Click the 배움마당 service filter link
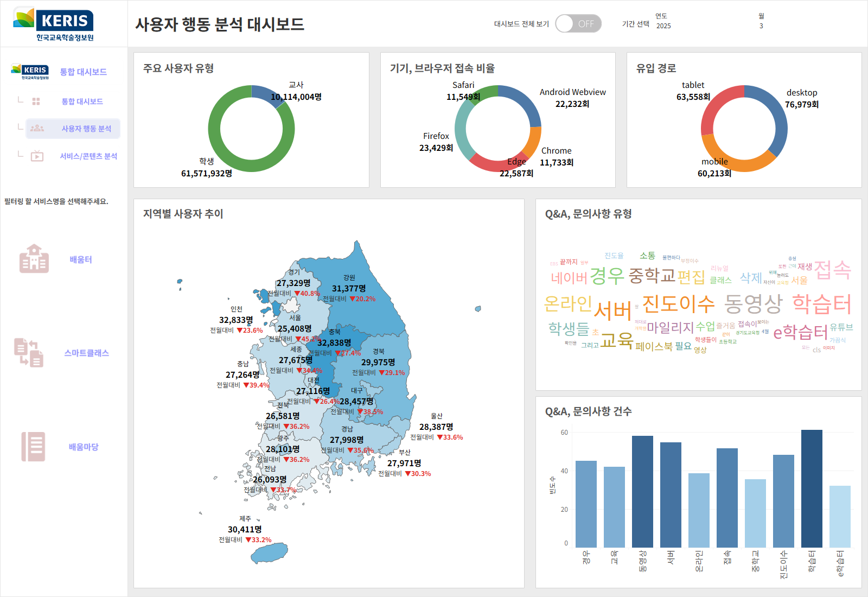 click(84, 447)
